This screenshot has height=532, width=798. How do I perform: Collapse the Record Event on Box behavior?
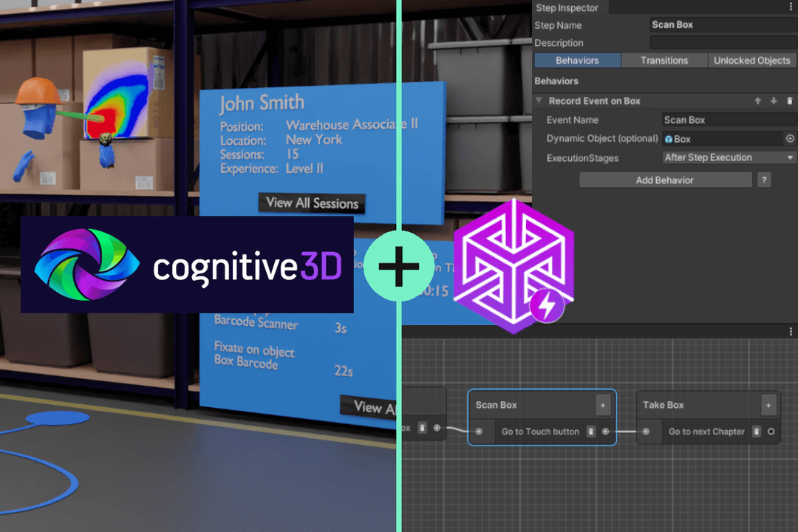click(x=538, y=100)
